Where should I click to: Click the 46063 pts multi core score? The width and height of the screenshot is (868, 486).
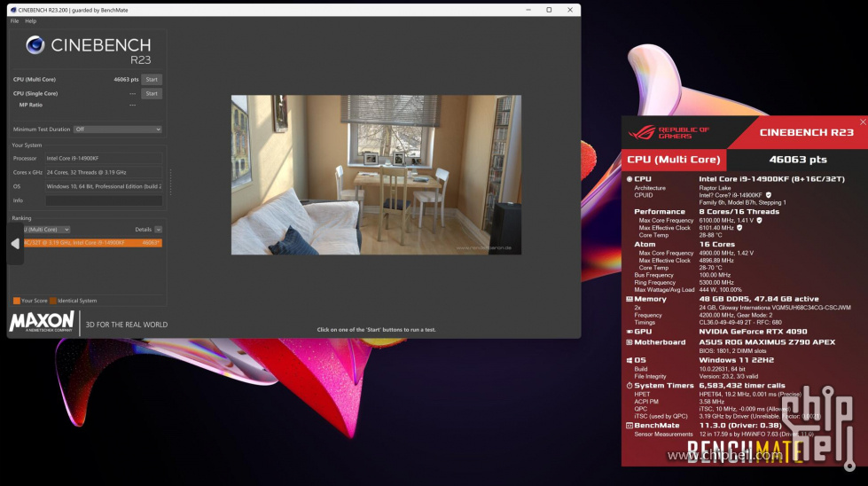tap(126, 79)
